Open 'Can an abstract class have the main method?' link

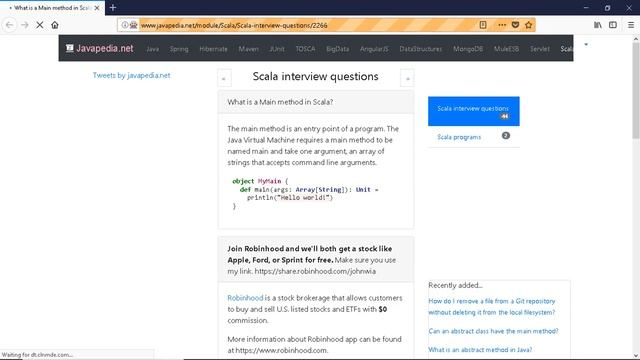(x=493, y=331)
